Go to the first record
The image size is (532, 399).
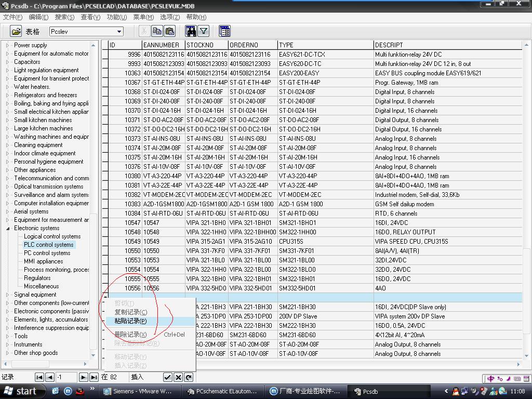(x=39, y=377)
